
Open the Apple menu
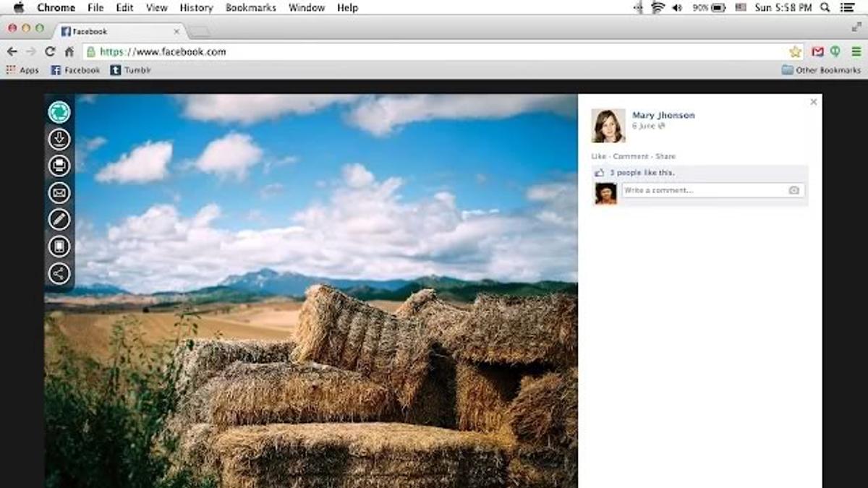18,7
